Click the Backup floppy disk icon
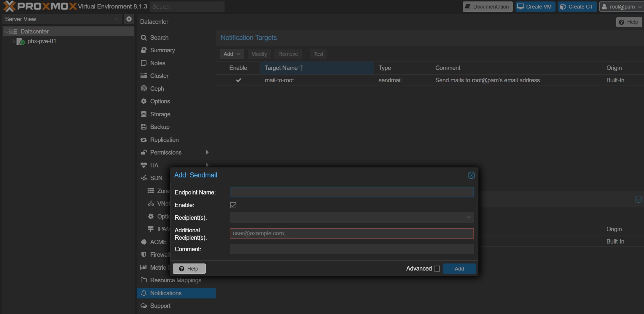 pos(144,127)
